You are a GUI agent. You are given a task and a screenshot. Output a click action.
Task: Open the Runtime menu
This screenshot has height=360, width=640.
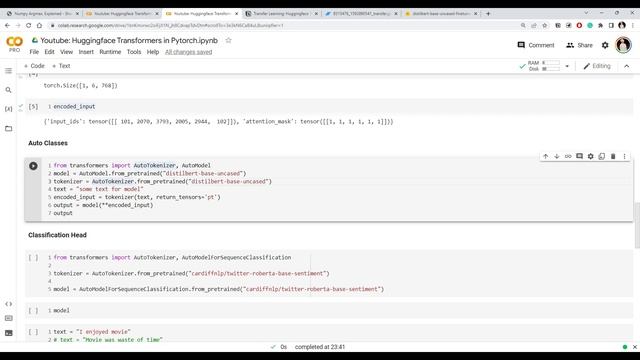click(110, 52)
